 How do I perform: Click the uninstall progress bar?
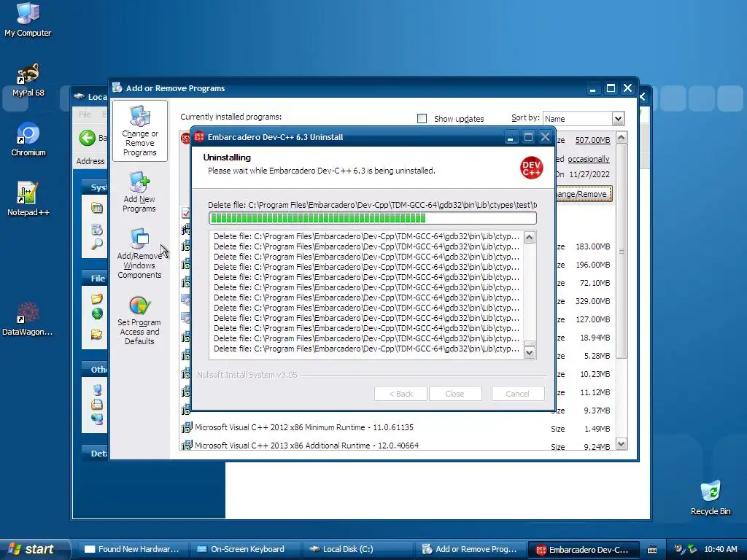tap(373, 218)
